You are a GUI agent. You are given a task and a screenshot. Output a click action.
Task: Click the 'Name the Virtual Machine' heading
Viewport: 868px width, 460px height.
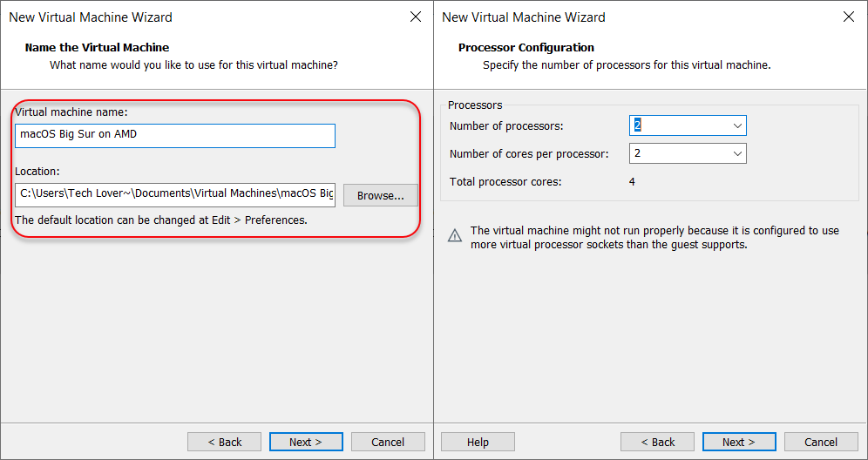coord(97,48)
